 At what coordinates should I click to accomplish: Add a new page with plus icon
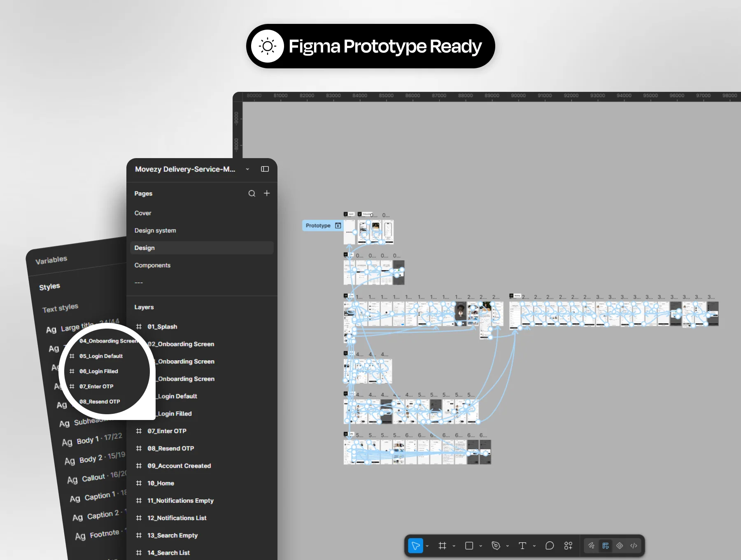click(x=267, y=193)
